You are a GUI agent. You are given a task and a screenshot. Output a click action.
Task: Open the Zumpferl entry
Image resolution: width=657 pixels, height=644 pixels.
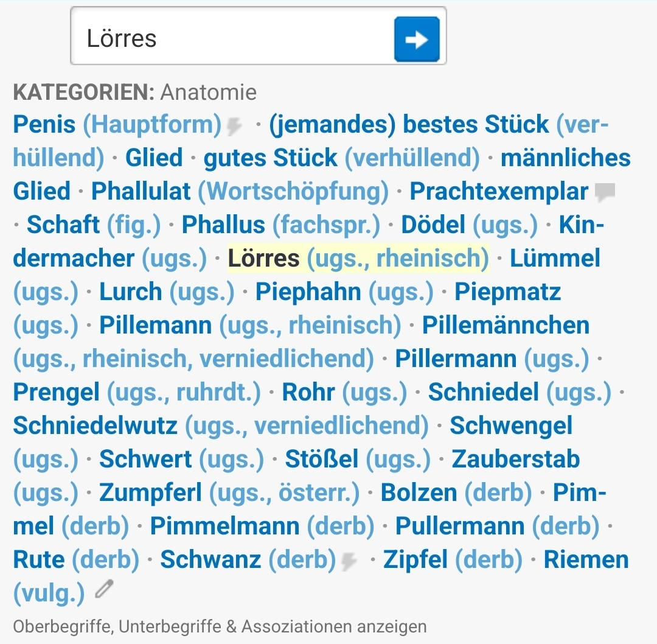pos(150,492)
